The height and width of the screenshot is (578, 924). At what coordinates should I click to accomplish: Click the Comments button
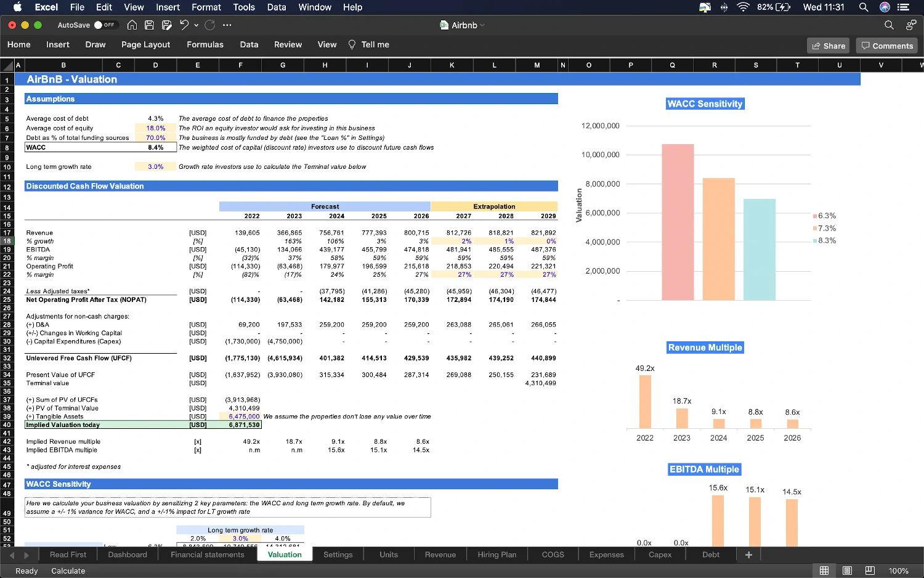click(x=886, y=46)
